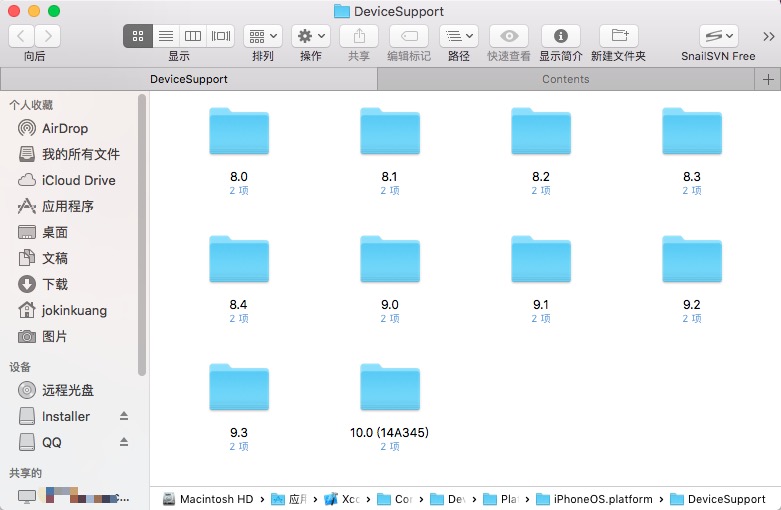The width and height of the screenshot is (781, 510).
Task: Click the sidebar vertical scrollbar
Action: pyautogui.click(x=142, y=235)
